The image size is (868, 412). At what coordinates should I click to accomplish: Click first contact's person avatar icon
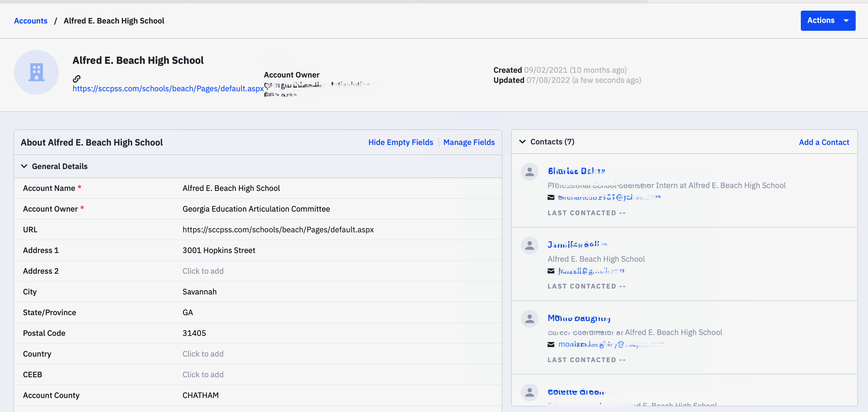tap(530, 172)
